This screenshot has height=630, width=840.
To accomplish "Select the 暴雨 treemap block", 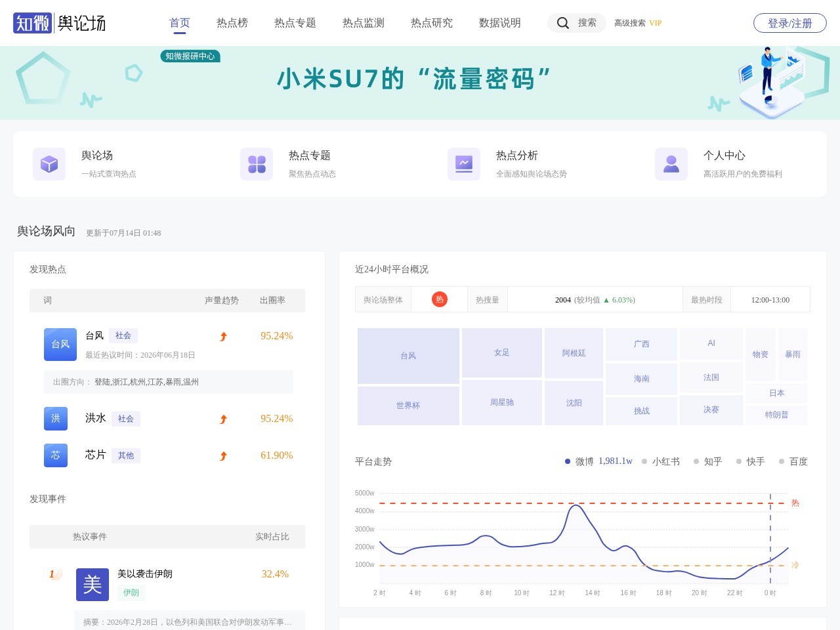I will 793,354.
